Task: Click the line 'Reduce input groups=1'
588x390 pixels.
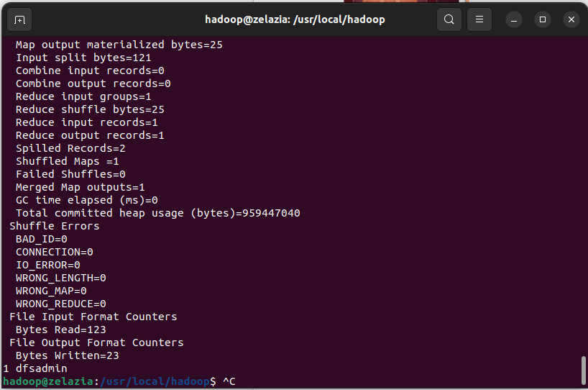Action: pos(83,96)
